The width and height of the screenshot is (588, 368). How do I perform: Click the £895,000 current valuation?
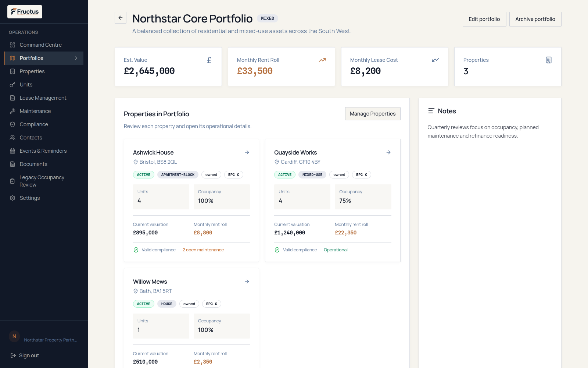[x=146, y=233]
